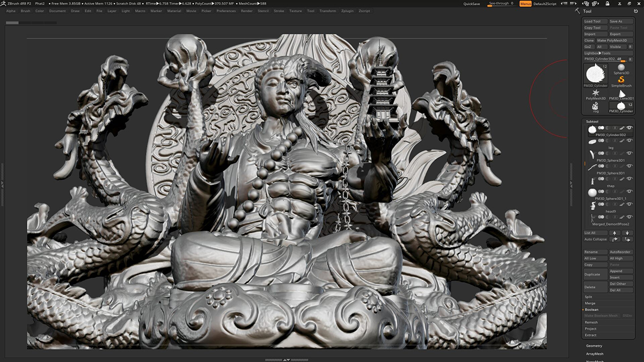The height and width of the screenshot is (362, 644).
Task: Toggle visibility of head9 subtool
Action: tap(629, 205)
